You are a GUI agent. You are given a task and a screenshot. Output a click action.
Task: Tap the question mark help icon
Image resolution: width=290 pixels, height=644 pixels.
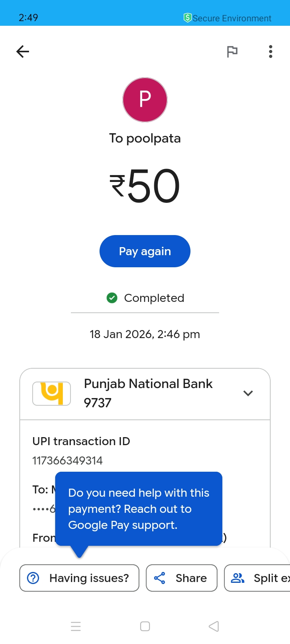click(x=33, y=578)
